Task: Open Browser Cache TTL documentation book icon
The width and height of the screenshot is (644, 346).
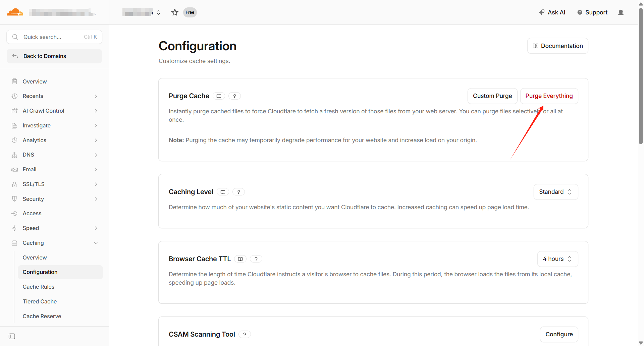Action: (240, 259)
